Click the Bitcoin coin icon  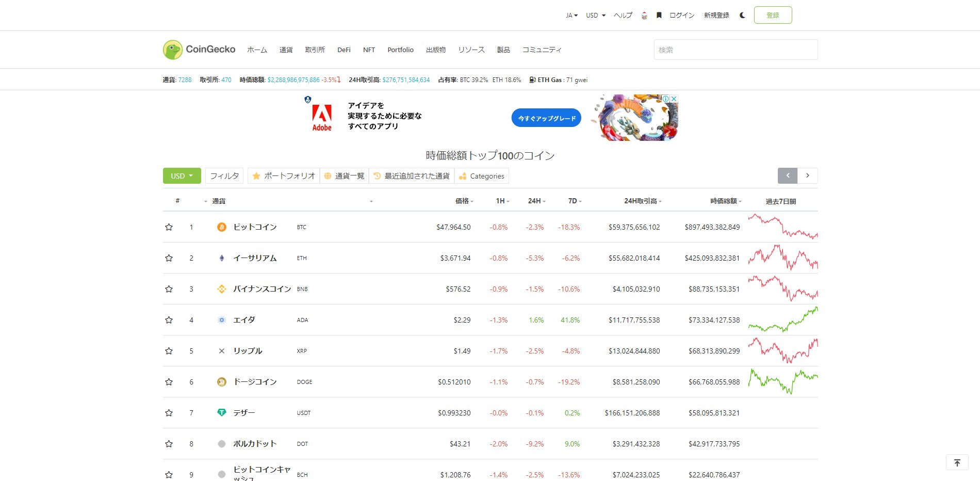pyautogui.click(x=222, y=227)
